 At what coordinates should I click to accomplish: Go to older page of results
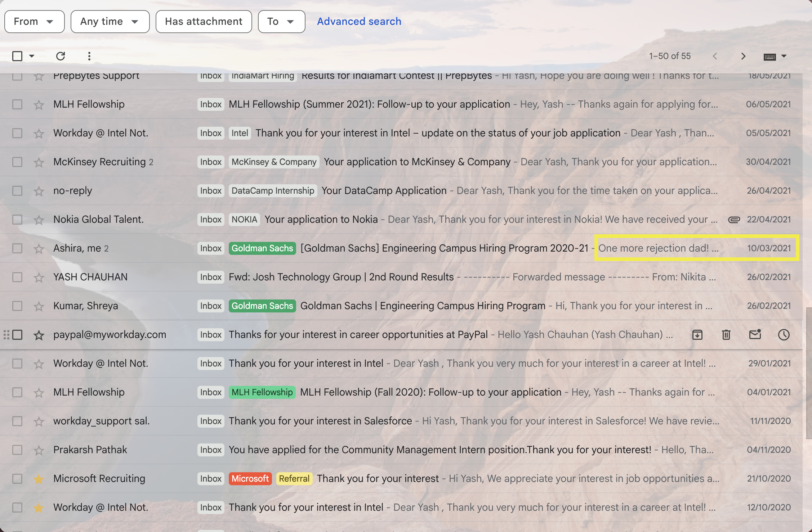click(x=743, y=56)
